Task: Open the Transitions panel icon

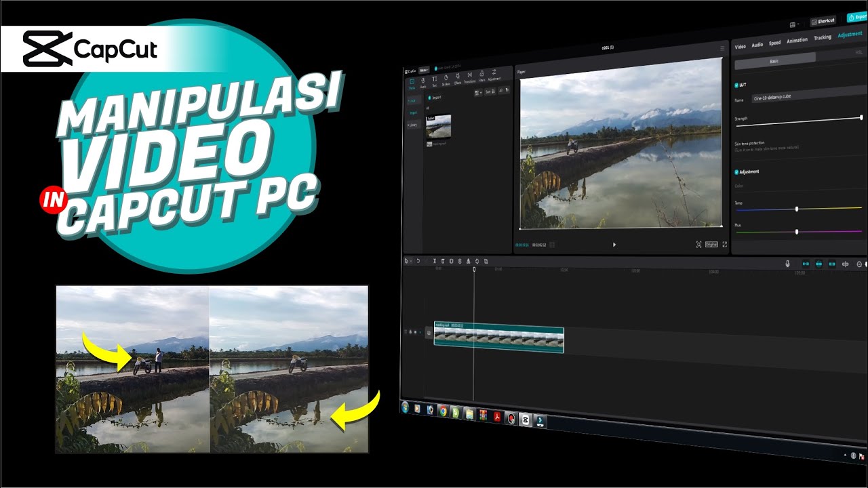Action: pyautogui.click(x=470, y=75)
